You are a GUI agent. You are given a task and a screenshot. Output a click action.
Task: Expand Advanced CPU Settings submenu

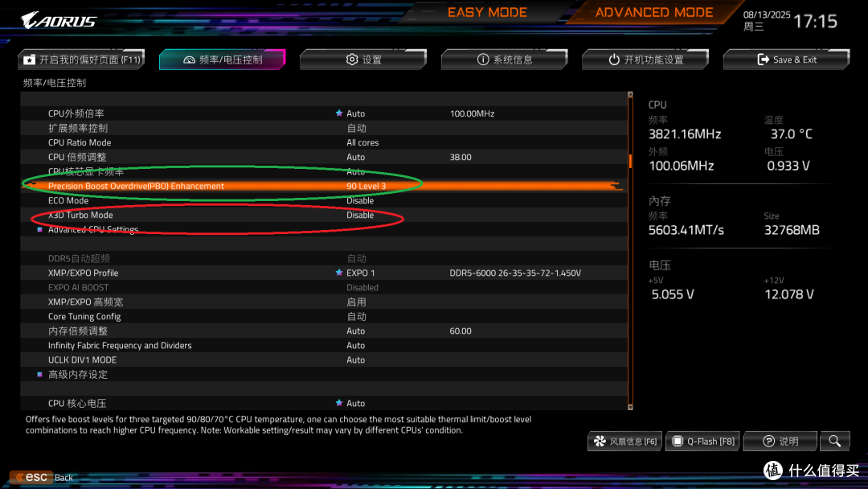(93, 229)
